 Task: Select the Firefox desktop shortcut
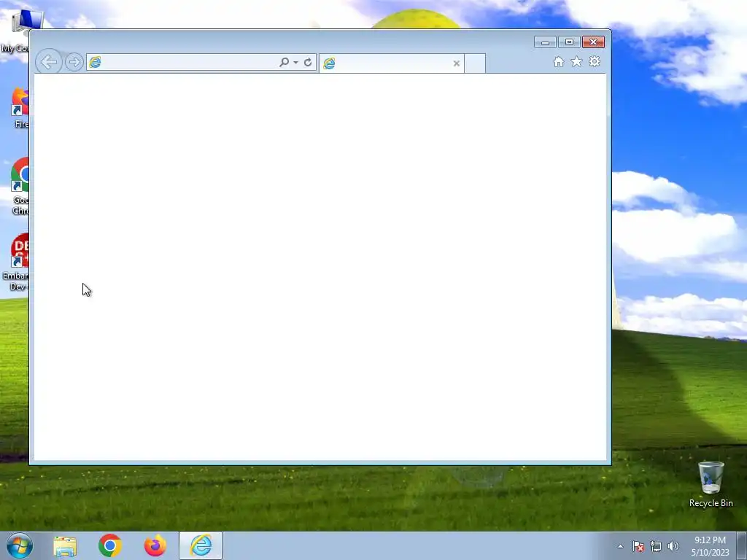(20, 108)
